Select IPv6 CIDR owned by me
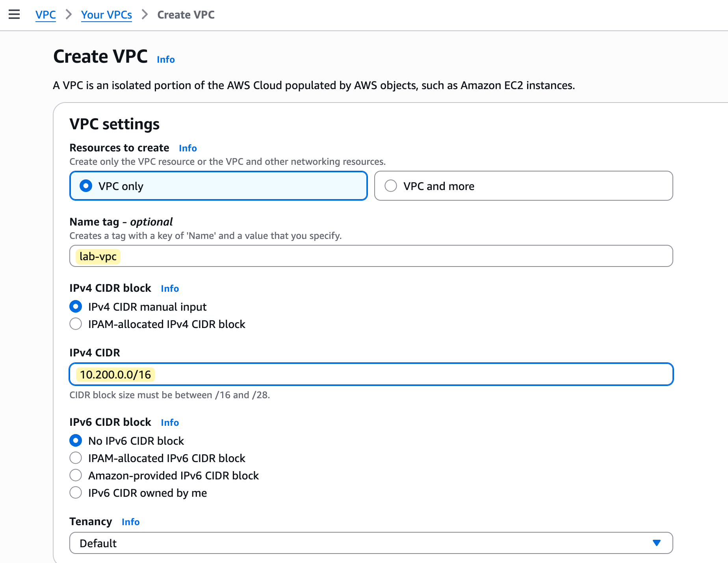Viewport: 728px width, 563px height. (76, 492)
